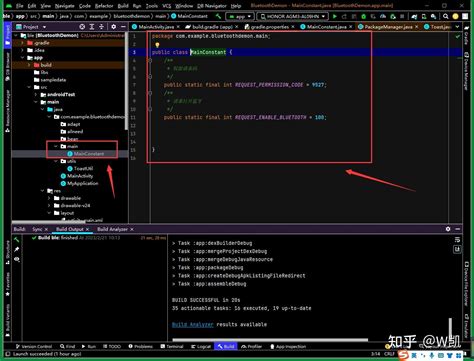Toggle the Project tool window sidebar button
The height and width of the screenshot is (361, 474).
click(7, 35)
